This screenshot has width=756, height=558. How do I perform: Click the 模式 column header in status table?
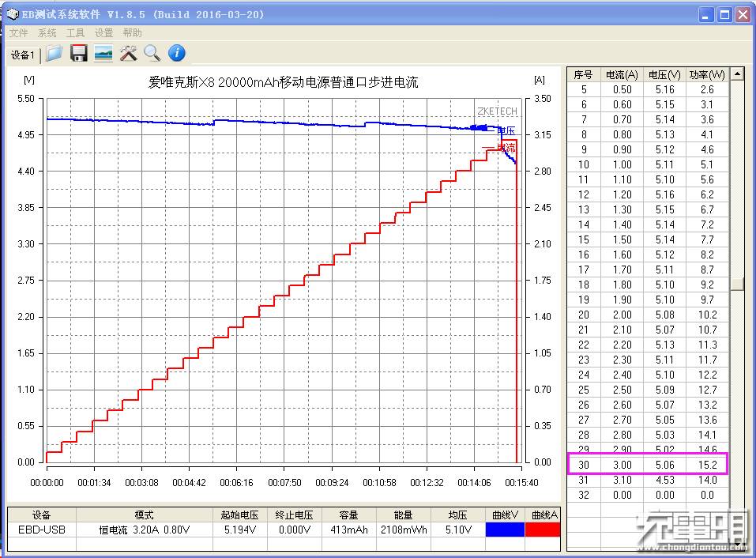[x=144, y=515]
